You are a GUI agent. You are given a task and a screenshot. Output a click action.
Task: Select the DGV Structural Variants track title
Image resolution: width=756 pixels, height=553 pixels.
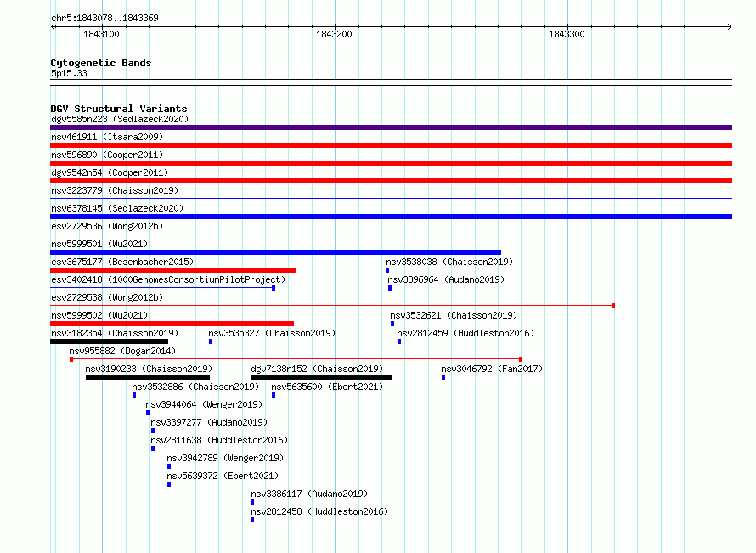(x=119, y=109)
